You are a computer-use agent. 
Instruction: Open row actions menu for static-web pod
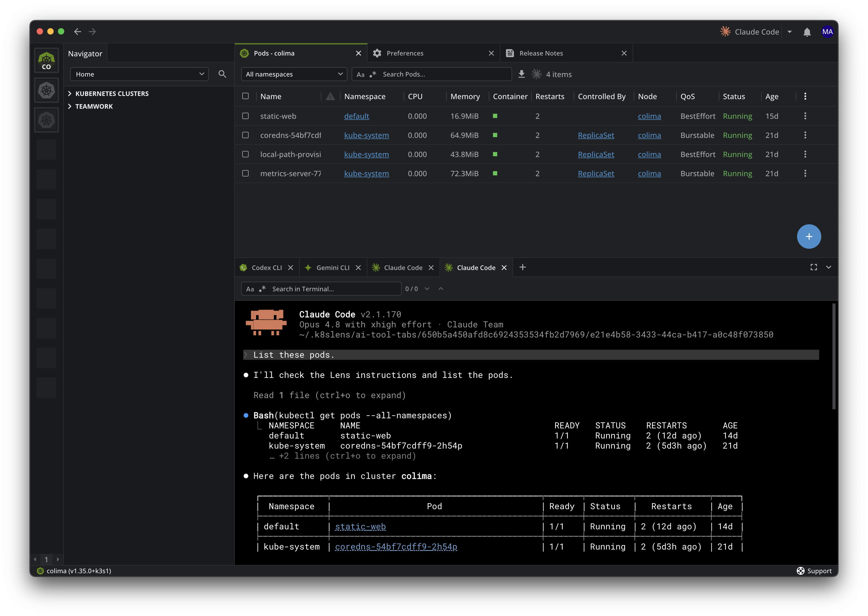click(805, 116)
